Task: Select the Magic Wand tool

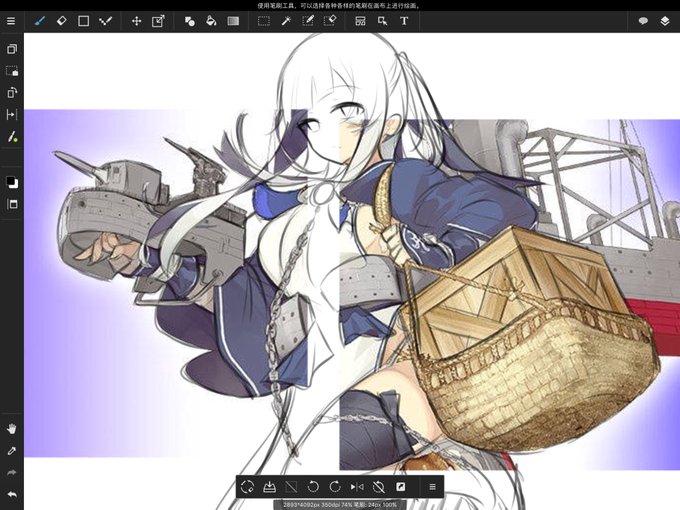Action: pos(286,21)
